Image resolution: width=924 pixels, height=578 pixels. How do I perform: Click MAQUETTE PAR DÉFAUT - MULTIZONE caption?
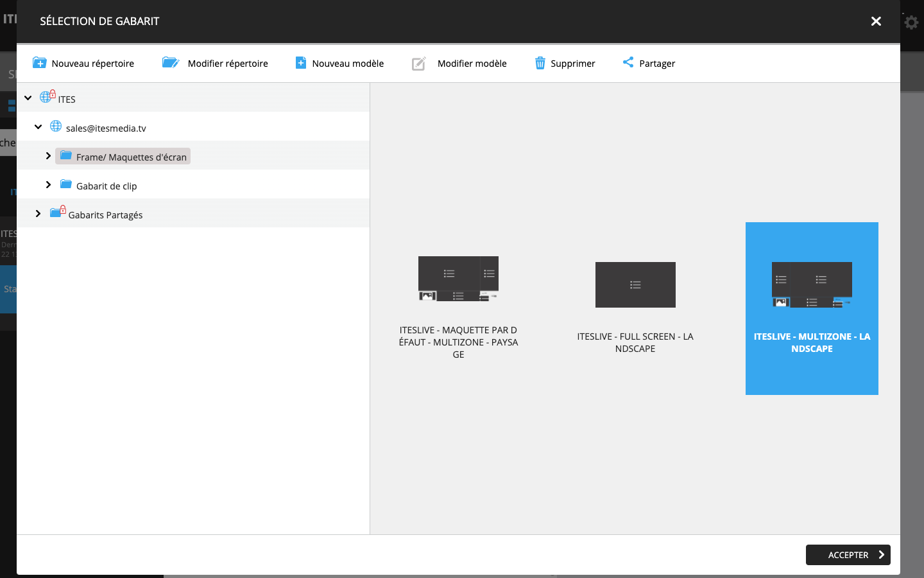tap(458, 342)
